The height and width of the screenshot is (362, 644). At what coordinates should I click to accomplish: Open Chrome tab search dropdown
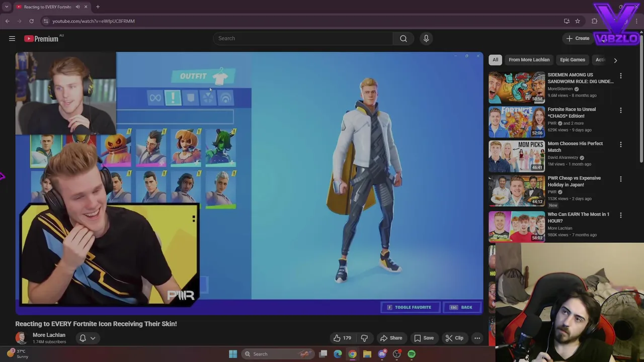(7, 7)
